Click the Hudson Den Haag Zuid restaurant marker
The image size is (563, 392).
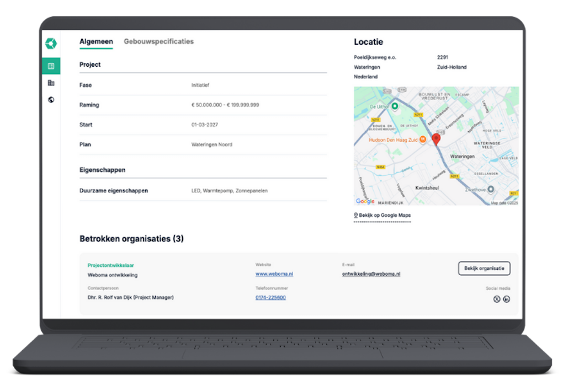[x=422, y=139]
